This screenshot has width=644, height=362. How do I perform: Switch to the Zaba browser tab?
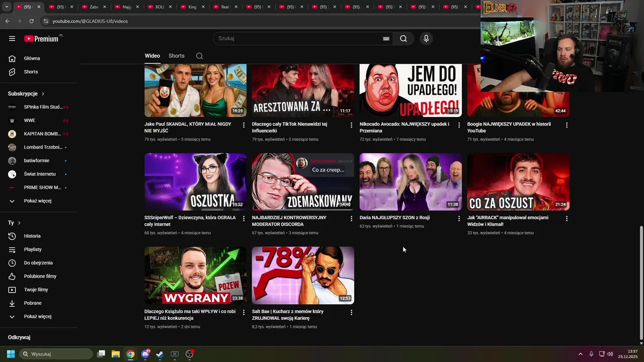point(94,7)
